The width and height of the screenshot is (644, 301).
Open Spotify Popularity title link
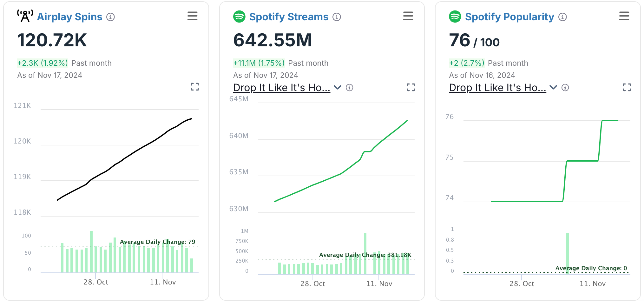509,17
